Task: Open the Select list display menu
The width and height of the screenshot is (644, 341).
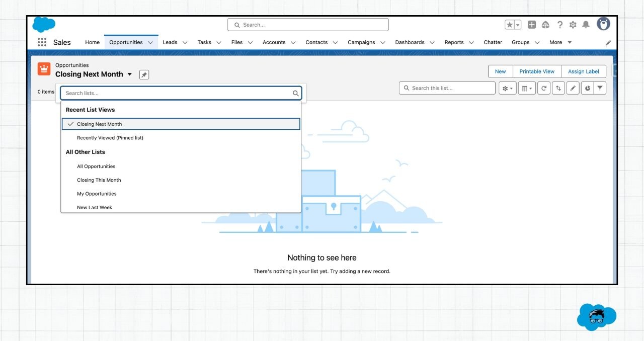Action: pos(527,89)
